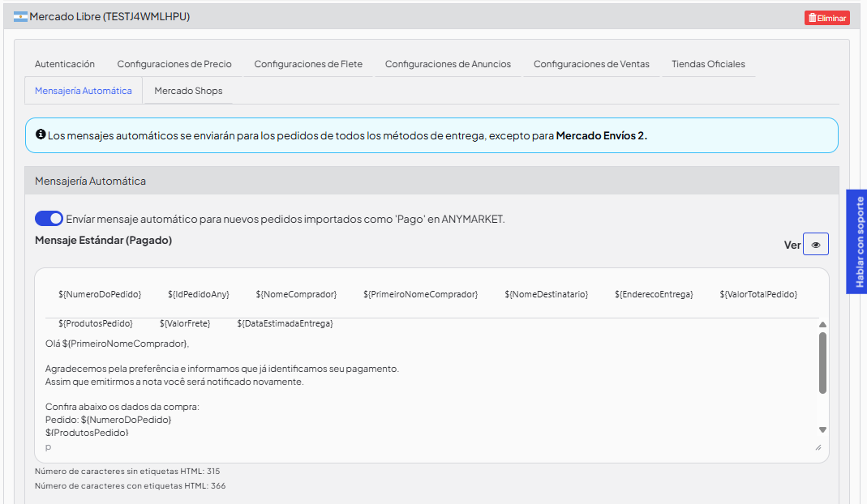
Task: Click the eye preview button next to Ver
Action: [816, 244]
